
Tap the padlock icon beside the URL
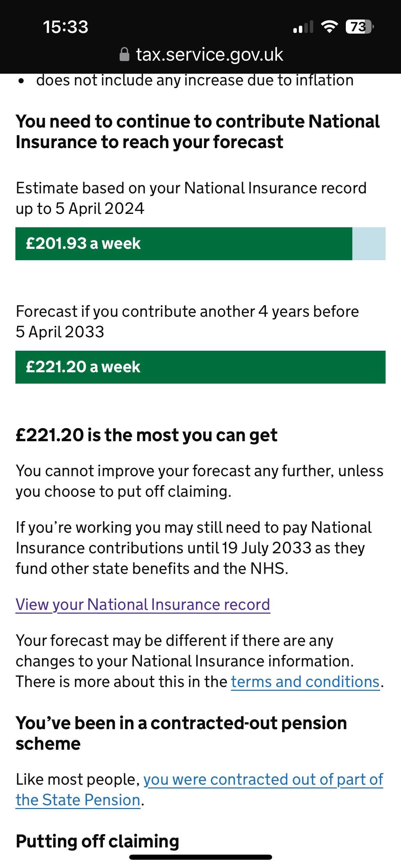click(124, 55)
